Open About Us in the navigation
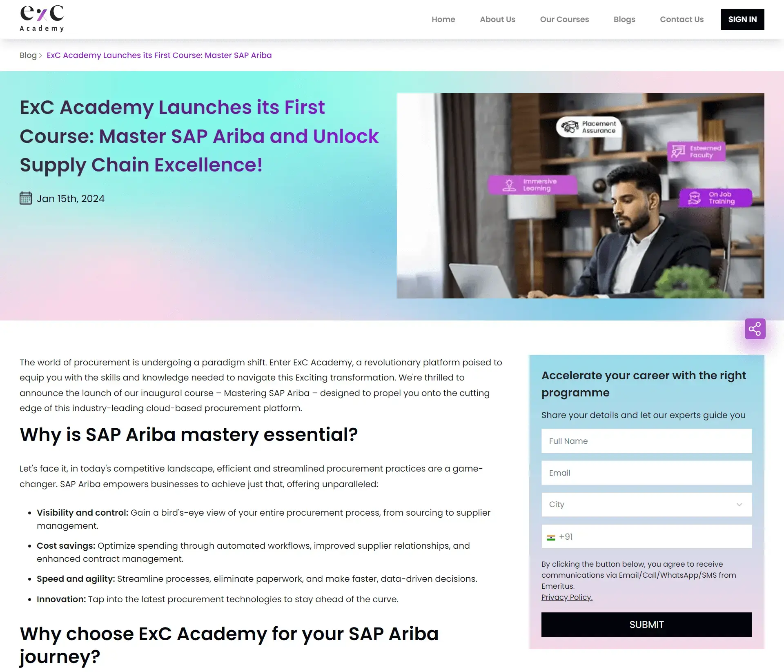 [x=497, y=19]
